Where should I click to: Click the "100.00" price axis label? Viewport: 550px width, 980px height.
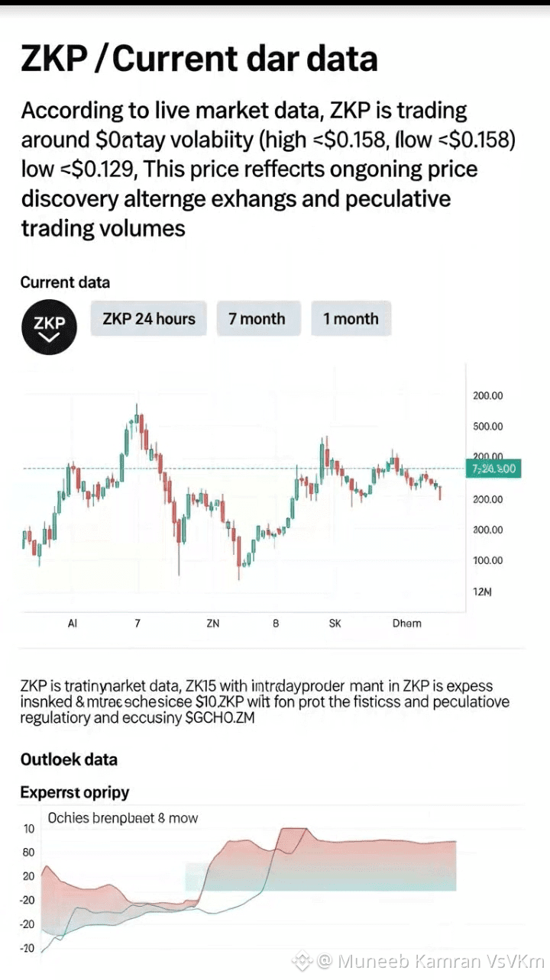point(487,560)
